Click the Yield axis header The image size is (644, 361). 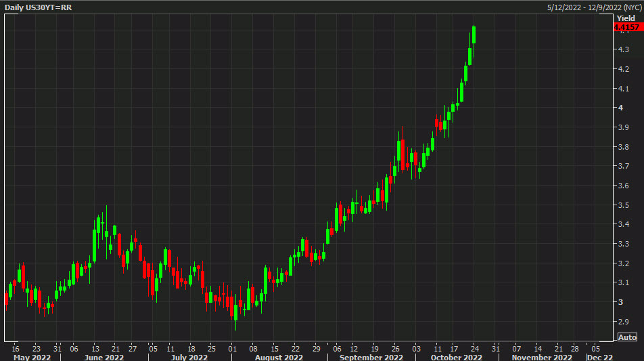[626, 18]
